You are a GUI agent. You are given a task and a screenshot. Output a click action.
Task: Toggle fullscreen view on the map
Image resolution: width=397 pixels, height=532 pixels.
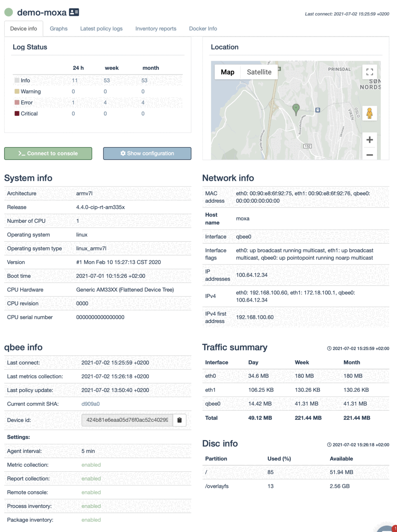click(x=369, y=72)
